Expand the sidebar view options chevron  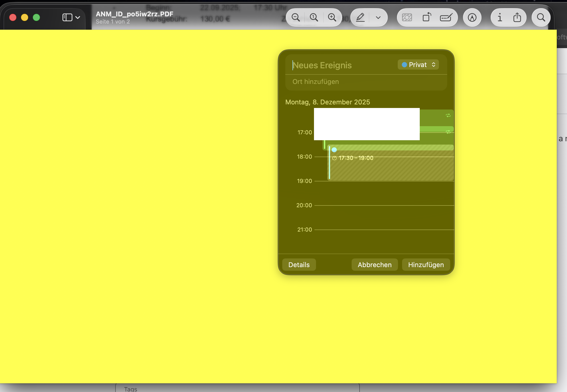(78, 18)
